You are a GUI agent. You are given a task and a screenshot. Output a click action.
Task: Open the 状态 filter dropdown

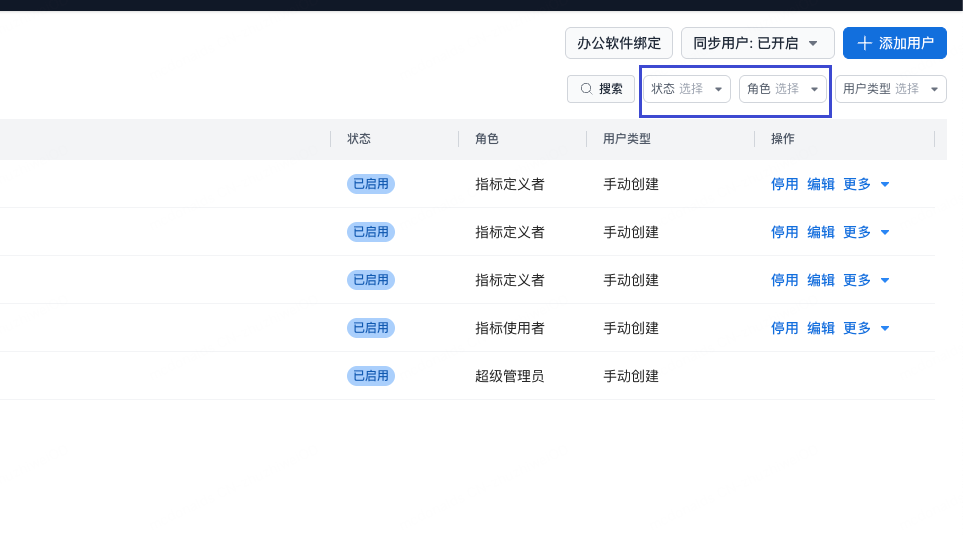coord(687,89)
